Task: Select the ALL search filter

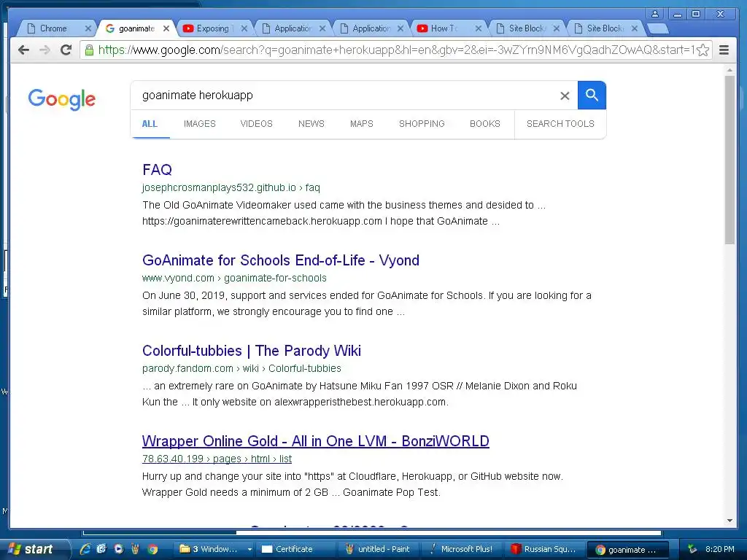Action: (x=150, y=124)
